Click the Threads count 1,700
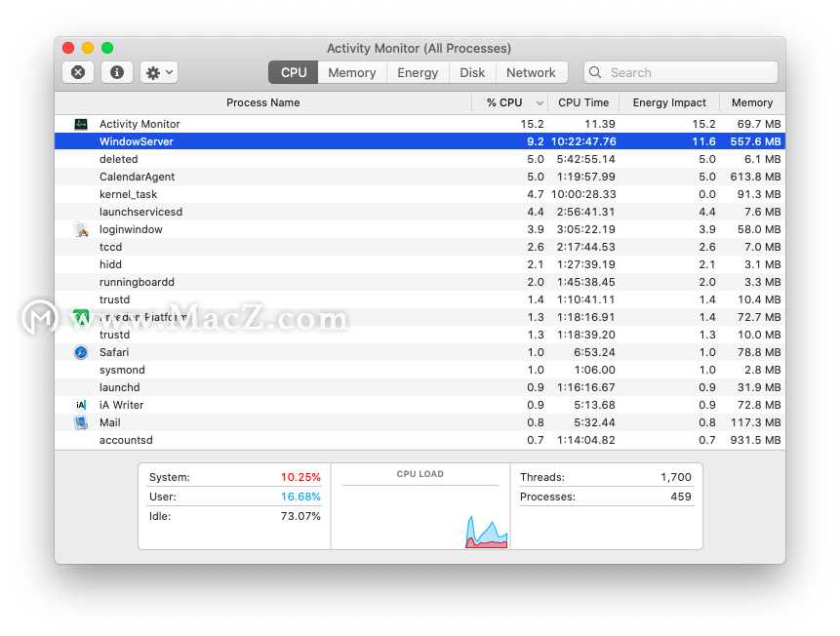The width and height of the screenshot is (840, 636). coord(676,477)
